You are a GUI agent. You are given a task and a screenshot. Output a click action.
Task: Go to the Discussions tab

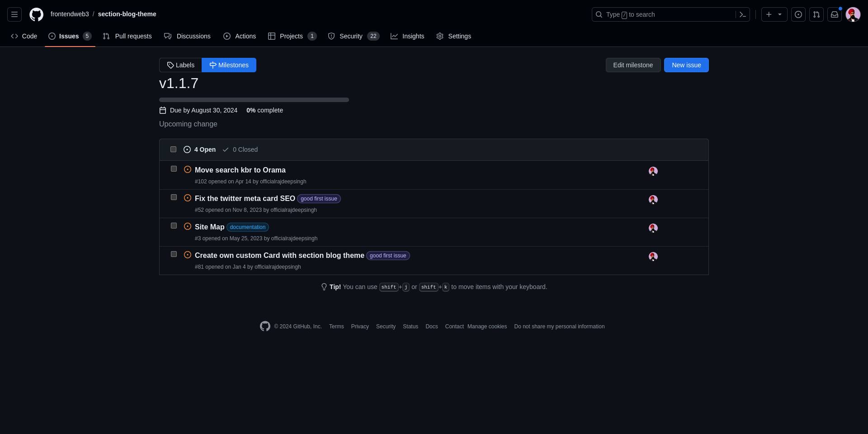187,36
